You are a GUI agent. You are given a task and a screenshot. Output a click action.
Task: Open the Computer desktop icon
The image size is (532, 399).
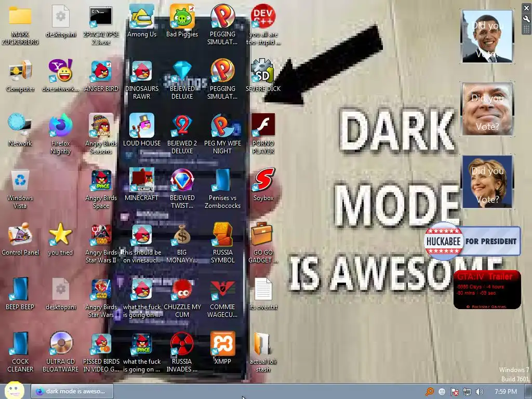[x=20, y=76]
